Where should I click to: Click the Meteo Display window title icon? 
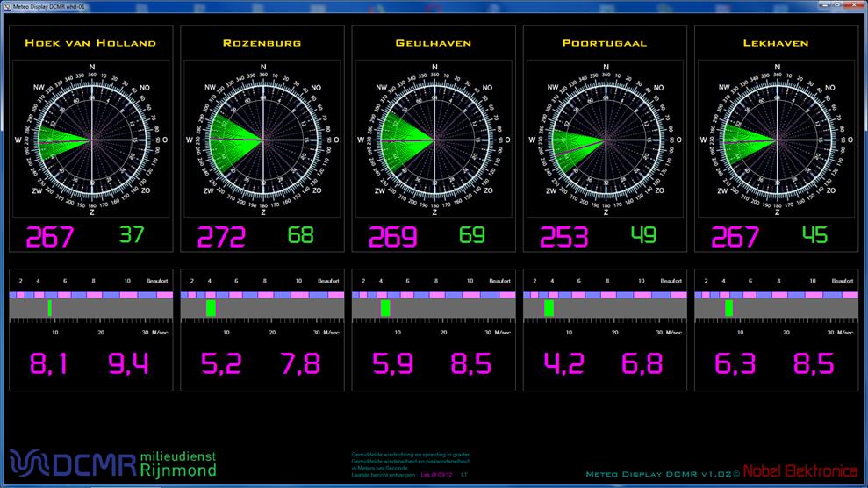point(6,5)
